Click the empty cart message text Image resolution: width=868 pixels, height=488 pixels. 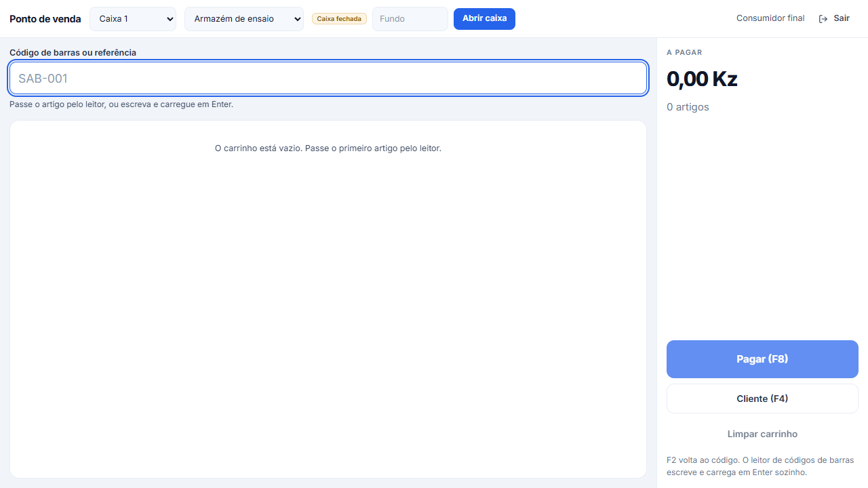[328, 148]
